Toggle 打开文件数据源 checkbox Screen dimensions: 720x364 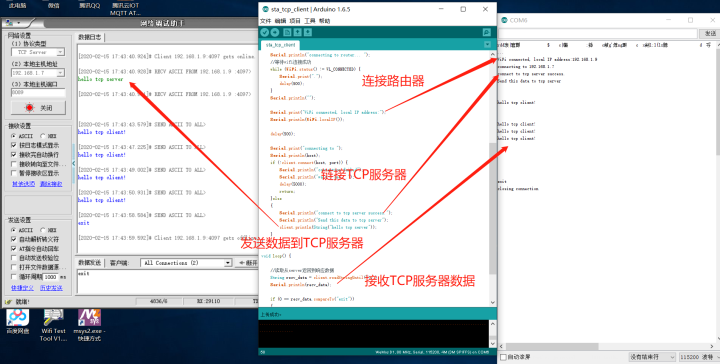click(14, 267)
